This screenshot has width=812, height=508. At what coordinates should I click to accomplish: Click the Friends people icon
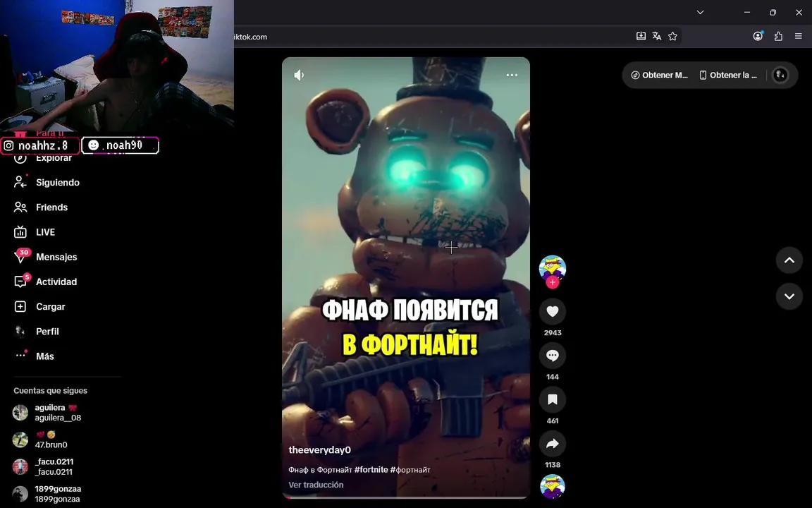click(x=20, y=207)
